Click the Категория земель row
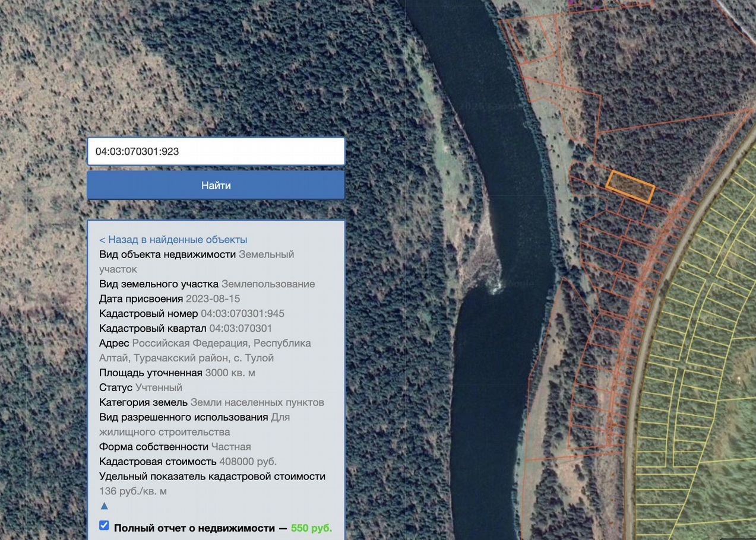The width and height of the screenshot is (756, 540). (x=211, y=402)
